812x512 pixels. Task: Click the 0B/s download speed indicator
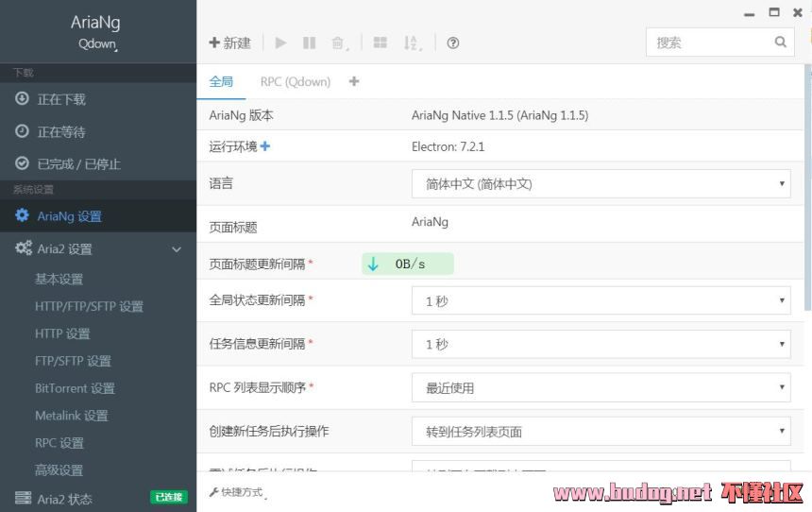408,264
